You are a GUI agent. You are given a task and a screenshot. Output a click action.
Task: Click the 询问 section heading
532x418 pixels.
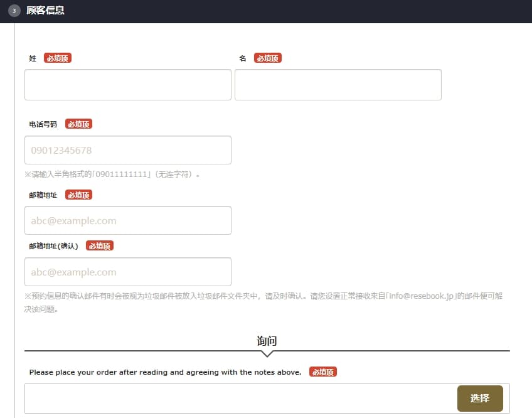pyautogui.click(x=267, y=341)
